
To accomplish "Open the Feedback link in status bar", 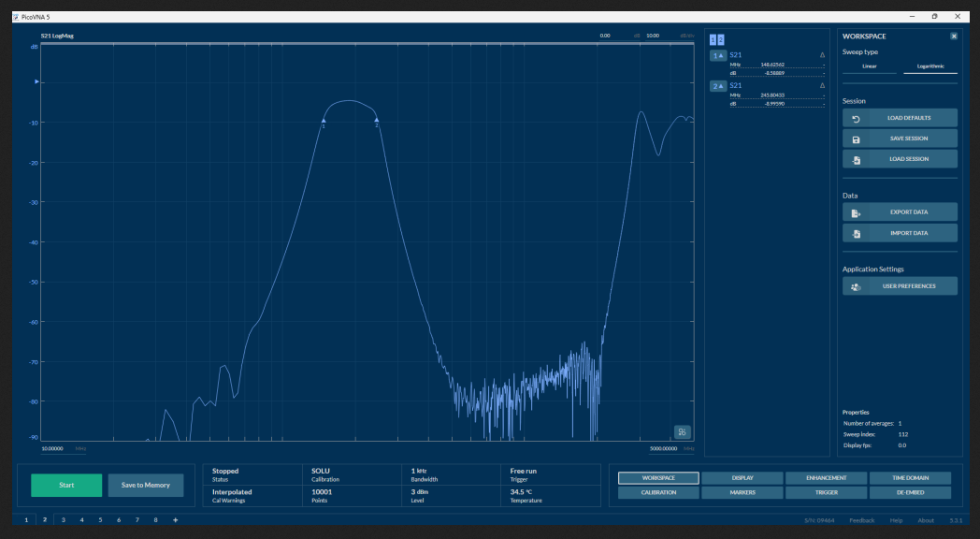I will [862, 521].
